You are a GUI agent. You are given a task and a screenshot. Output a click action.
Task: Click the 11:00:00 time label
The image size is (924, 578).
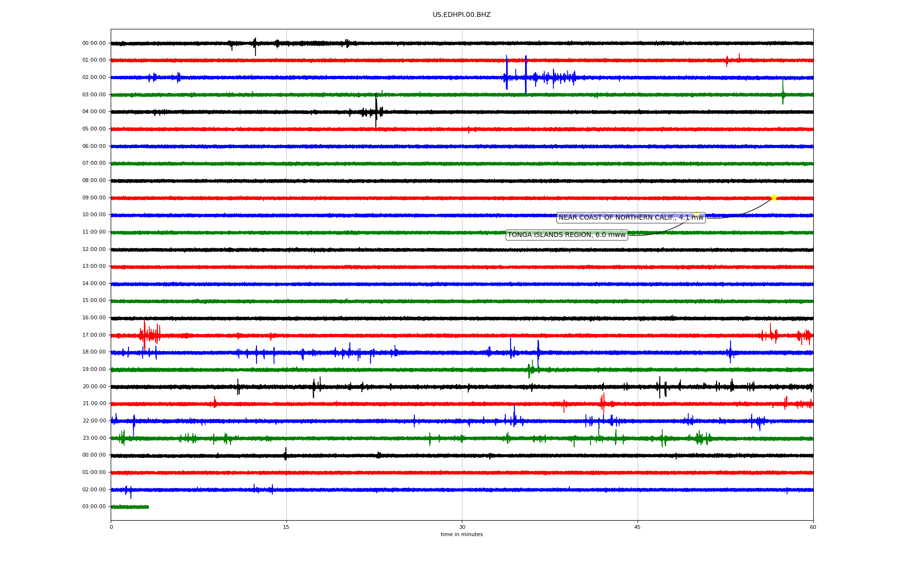point(94,232)
